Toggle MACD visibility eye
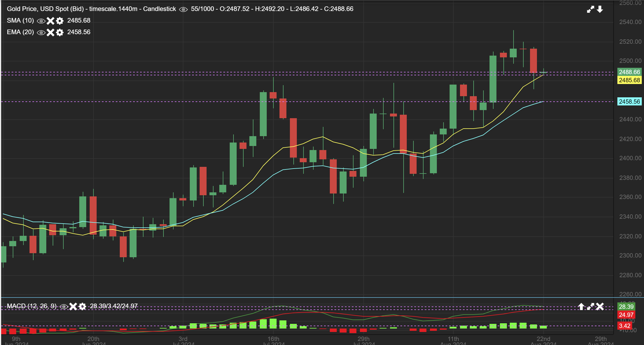Viewport: 644px width, 345px height. [x=64, y=306]
